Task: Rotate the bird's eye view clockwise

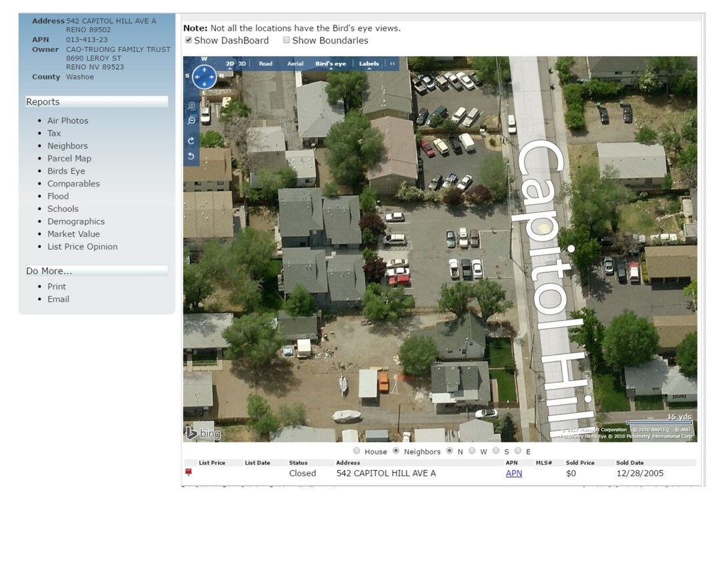Action: (191, 141)
